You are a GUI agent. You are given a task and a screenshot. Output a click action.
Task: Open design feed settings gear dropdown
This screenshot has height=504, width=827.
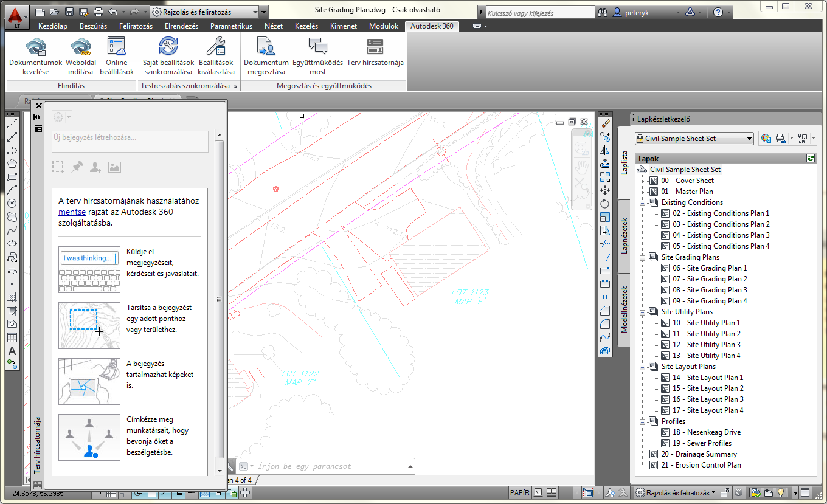[x=62, y=118]
